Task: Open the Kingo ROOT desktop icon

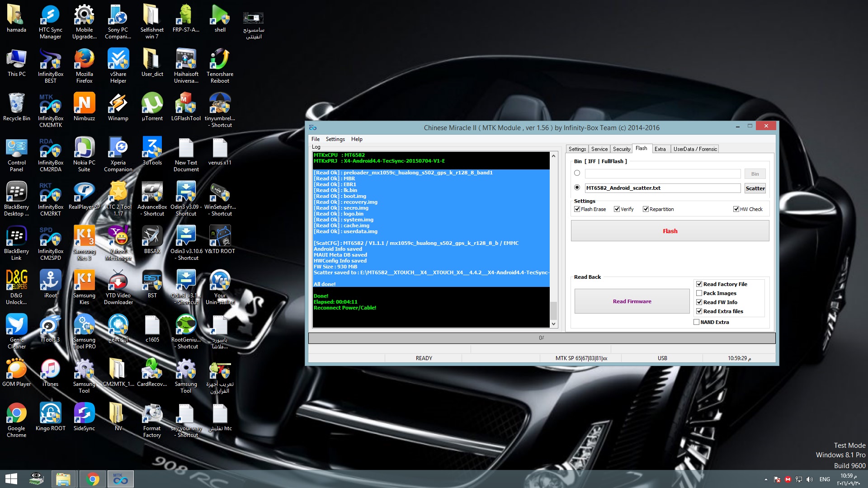Action: pyautogui.click(x=50, y=417)
